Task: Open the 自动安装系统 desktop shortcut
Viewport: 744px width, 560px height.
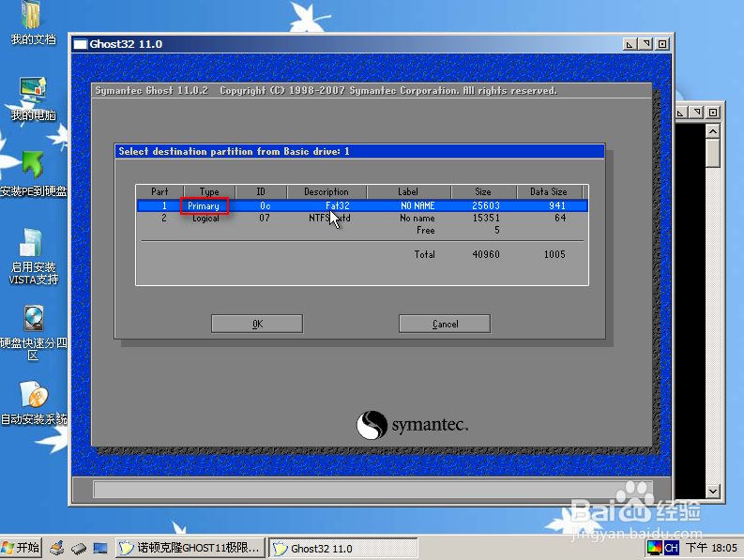Action: 33,402
